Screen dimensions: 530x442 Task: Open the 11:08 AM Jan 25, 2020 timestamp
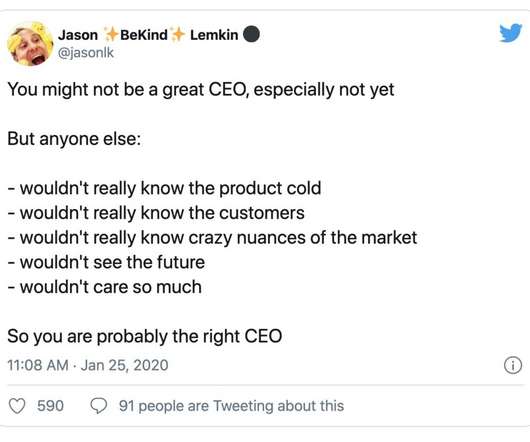coord(88,365)
